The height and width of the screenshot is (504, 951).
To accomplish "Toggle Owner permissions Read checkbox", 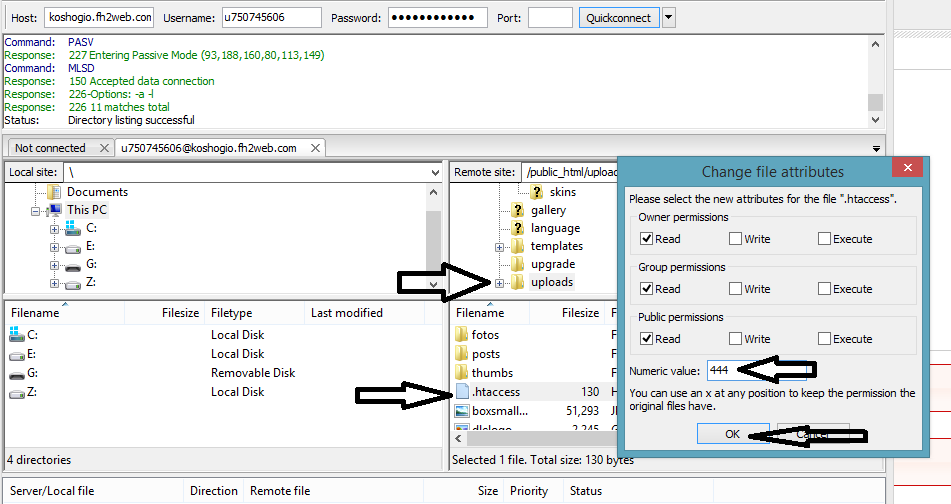I will point(647,239).
